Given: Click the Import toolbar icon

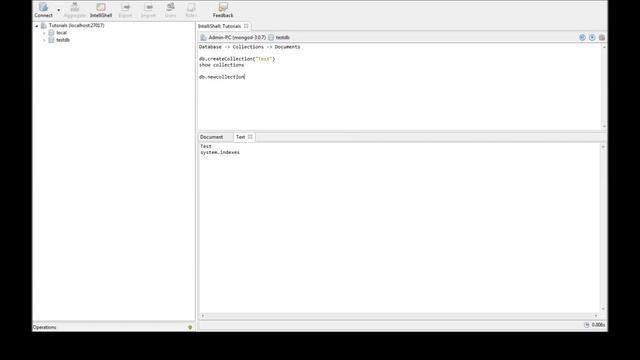Looking at the screenshot, I should click(148, 10).
